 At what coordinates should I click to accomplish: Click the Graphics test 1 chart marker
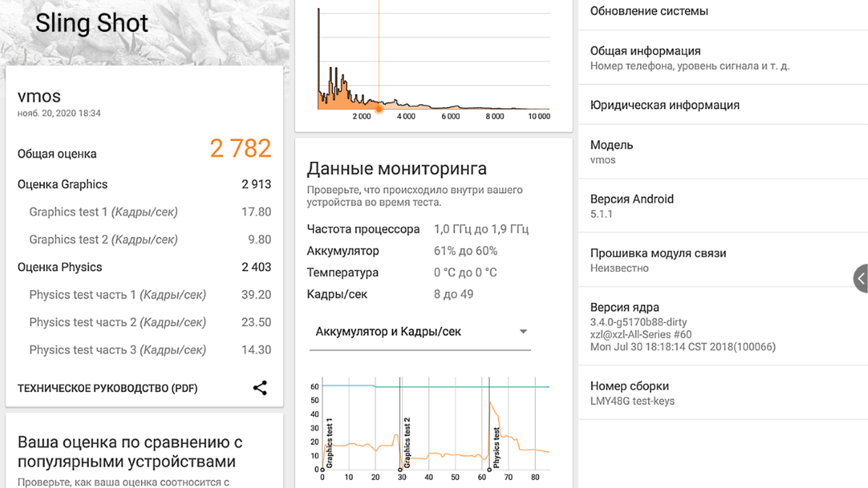point(323,469)
